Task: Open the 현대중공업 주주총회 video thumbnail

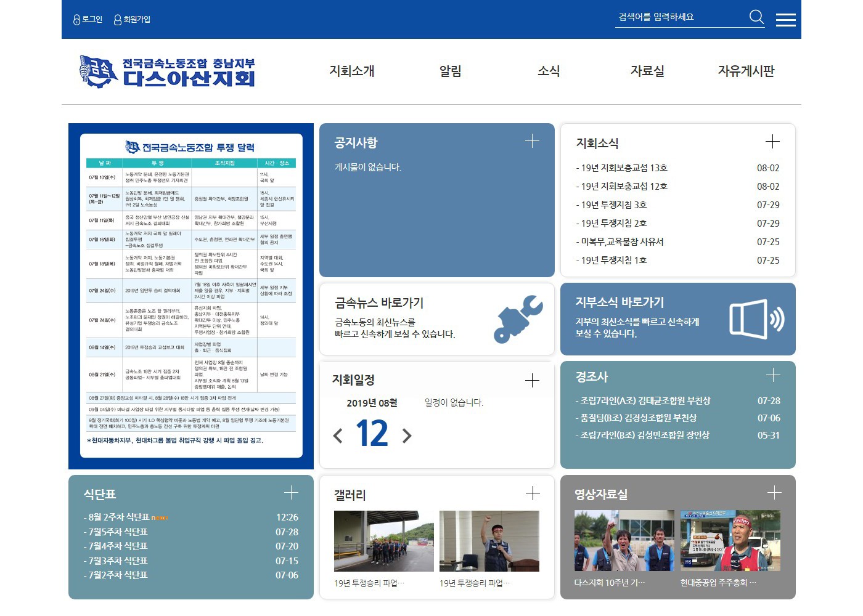Action: click(x=730, y=541)
